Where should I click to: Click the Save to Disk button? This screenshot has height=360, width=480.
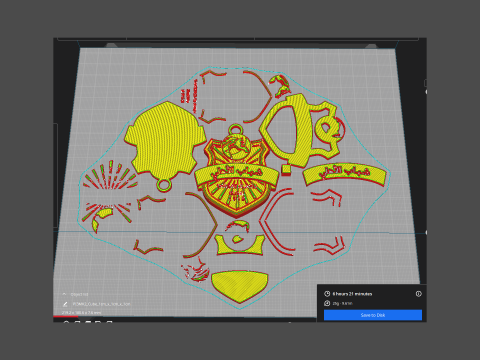click(373, 315)
